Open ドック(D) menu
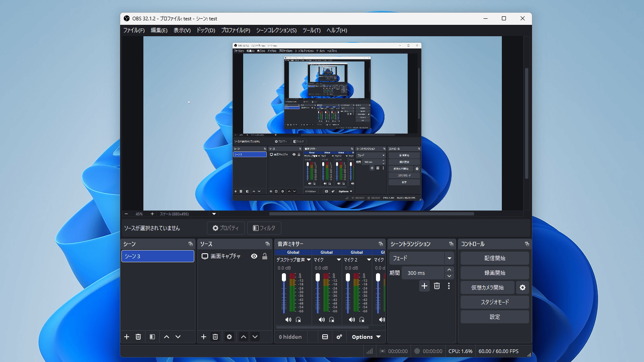The width and height of the screenshot is (644, 362). (206, 30)
